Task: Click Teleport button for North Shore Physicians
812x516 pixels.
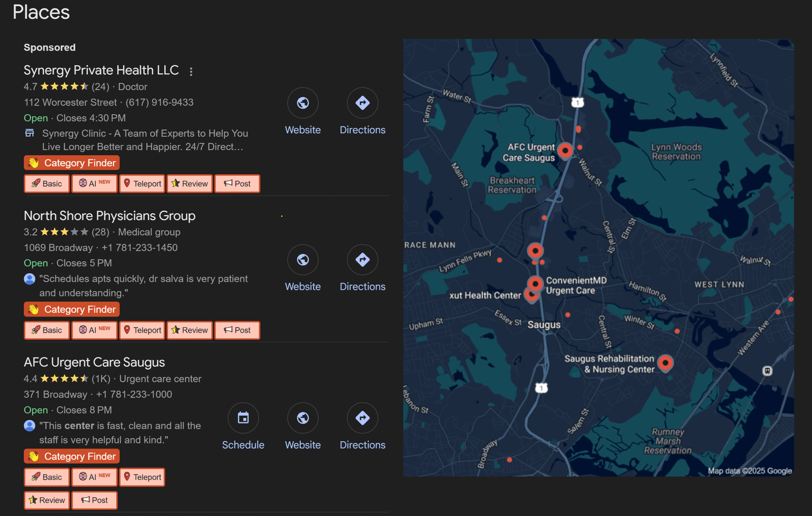Action: 142,330
